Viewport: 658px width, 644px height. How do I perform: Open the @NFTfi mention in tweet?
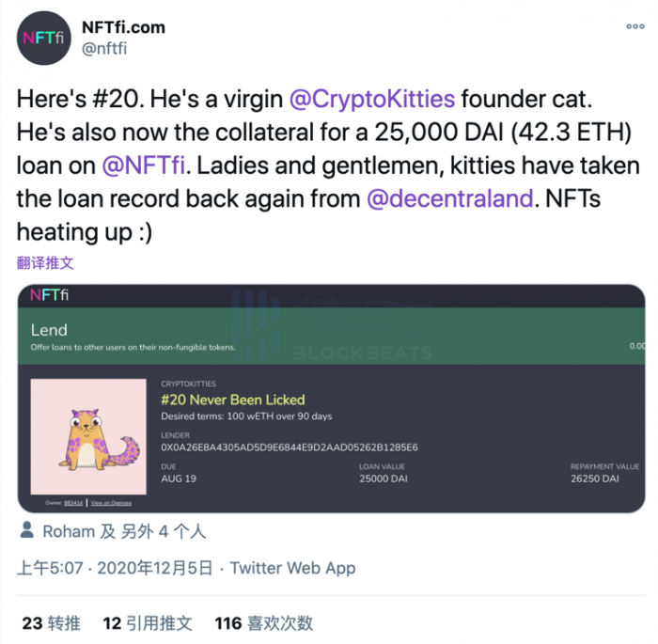pyautogui.click(x=143, y=165)
